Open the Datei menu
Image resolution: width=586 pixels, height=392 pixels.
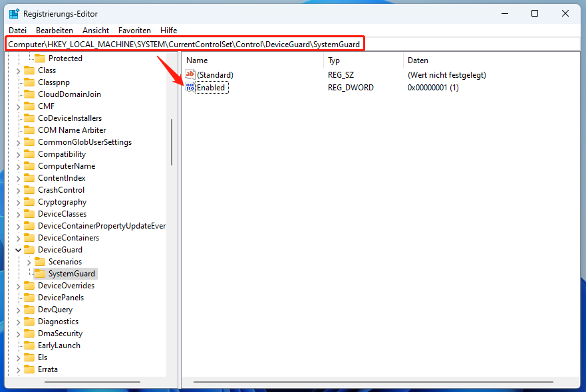coord(17,31)
